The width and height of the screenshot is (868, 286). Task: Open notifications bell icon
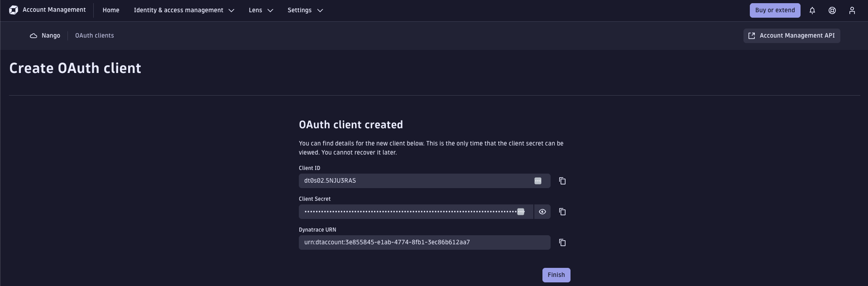point(812,10)
